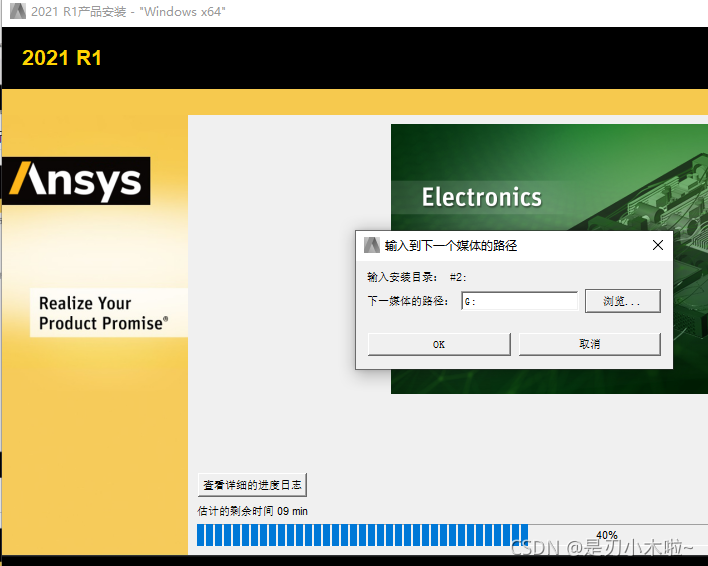Click the 估计的剩余时间 09 min text

tap(253, 511)
